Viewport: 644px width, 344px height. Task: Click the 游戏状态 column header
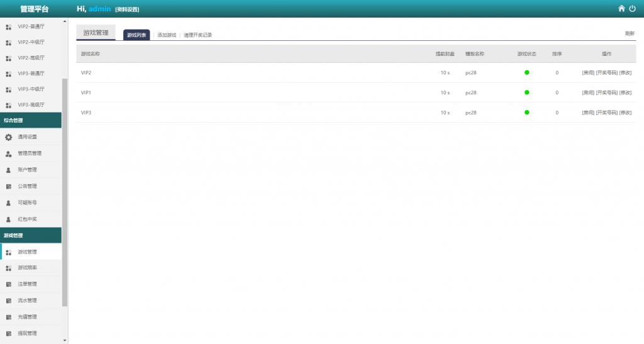click(x=526, y=54)
